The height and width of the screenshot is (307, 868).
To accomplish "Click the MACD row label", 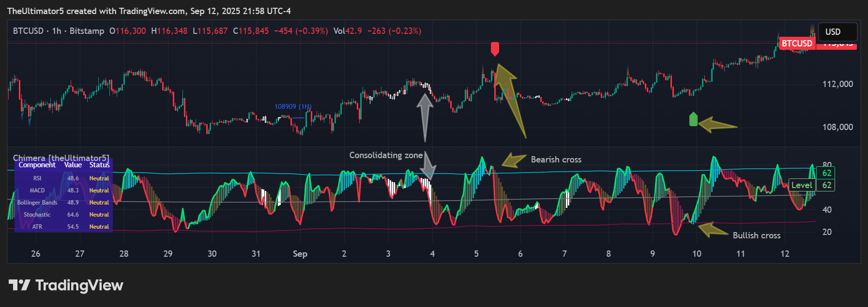I will (37, 190).
